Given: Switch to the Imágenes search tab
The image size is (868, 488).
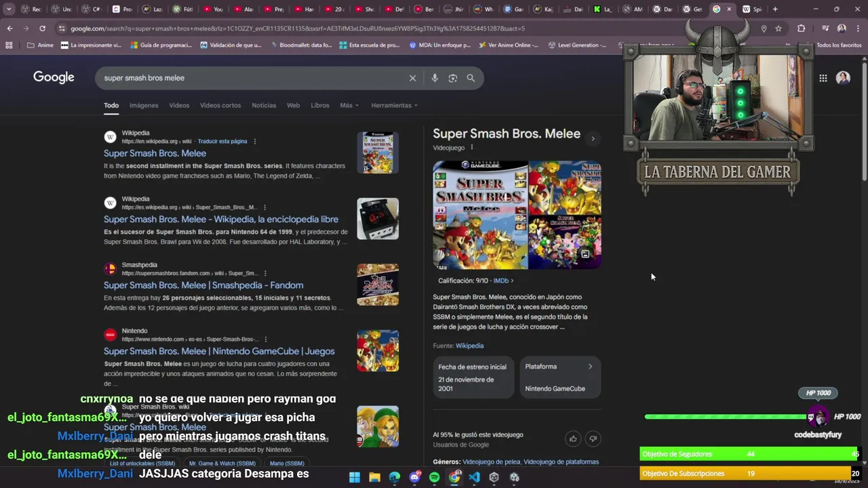Looking at the screenshot, I should click(x=144, y=105).
